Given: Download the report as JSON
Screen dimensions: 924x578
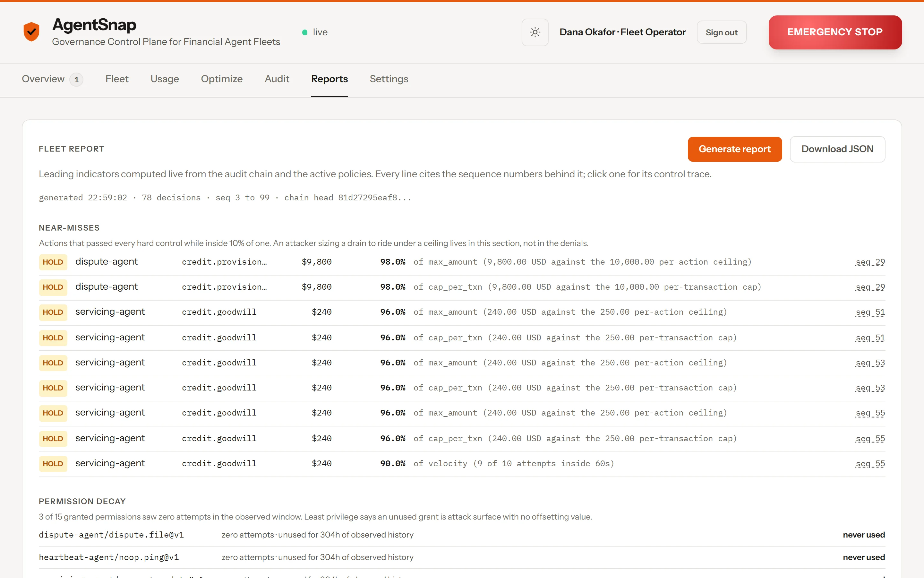Looking at the screenshot, I should (x=837, y=149).
